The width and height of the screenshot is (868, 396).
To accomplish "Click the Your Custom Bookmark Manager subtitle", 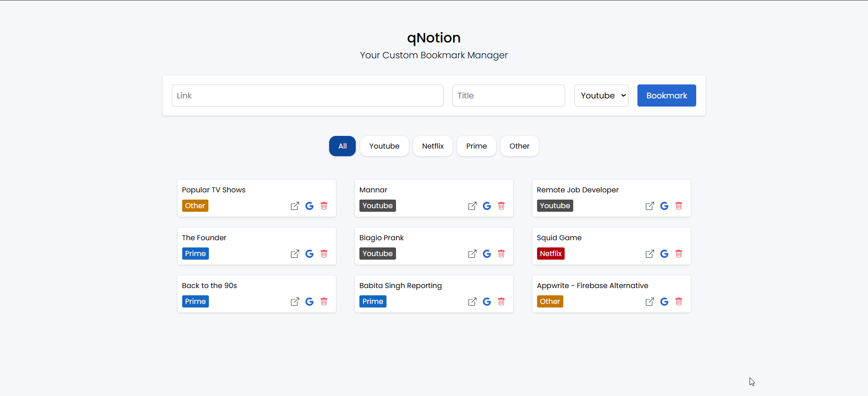I will tap(434, 55).
